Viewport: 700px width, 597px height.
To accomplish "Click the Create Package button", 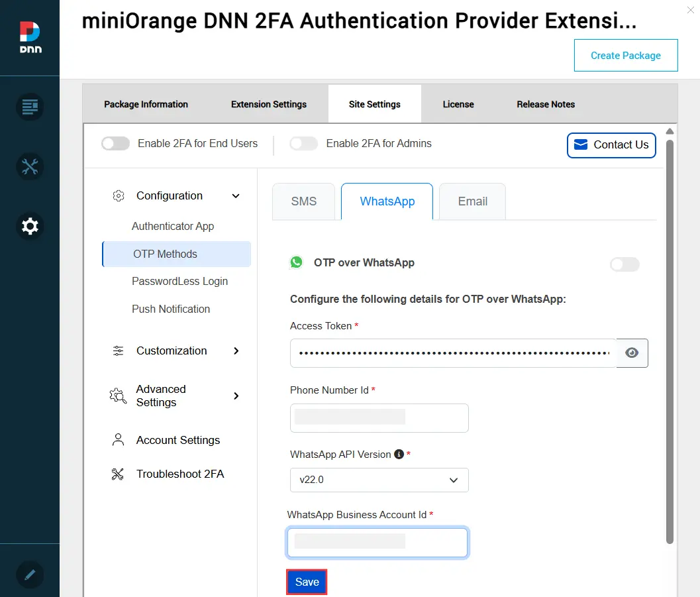I will (626, 56).
